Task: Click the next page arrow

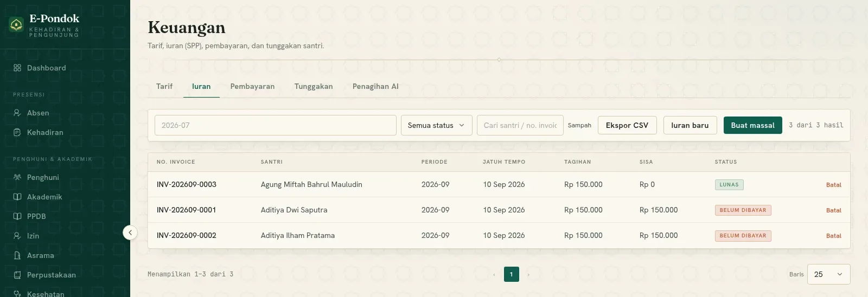Action: tap(528, 274)
